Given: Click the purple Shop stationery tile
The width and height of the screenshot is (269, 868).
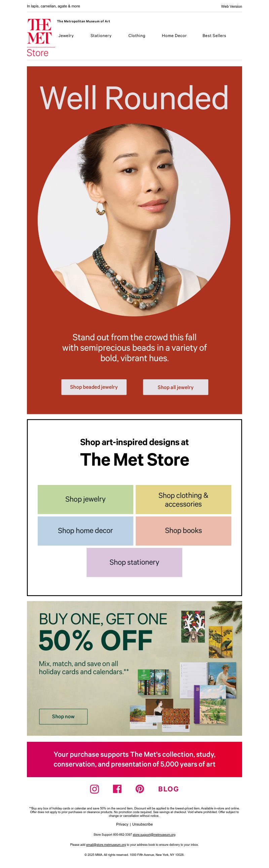Looking at the screenshot, I should pyautogui.click(x=134, y=562).
